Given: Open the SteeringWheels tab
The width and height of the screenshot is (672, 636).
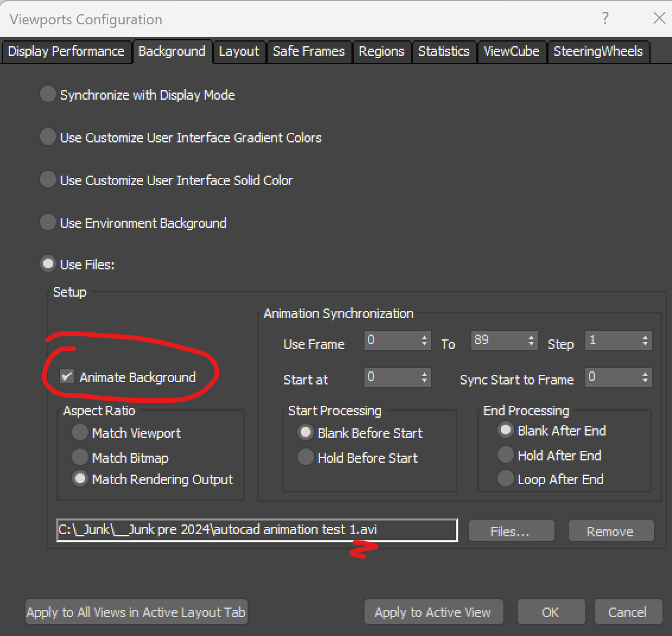Looking at the screenshot, I should (x=598, y=52).
